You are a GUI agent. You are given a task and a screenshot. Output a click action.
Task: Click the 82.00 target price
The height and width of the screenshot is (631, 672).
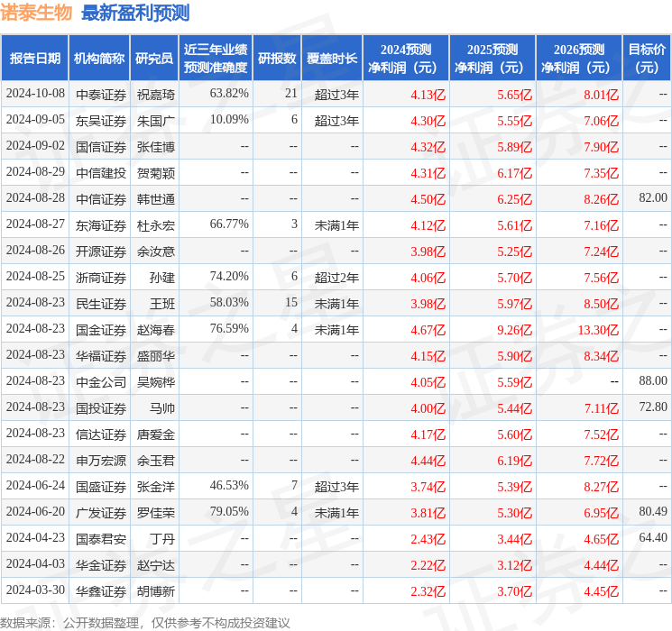[x=653, y=198]
